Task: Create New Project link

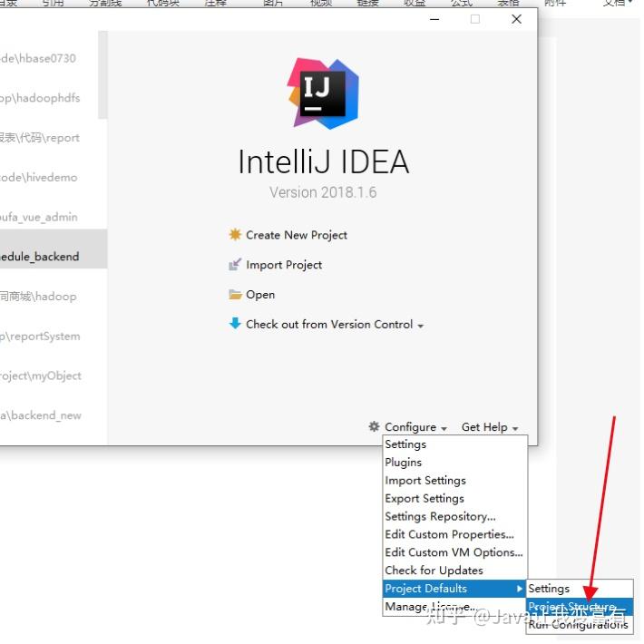Action: [296, 235]
